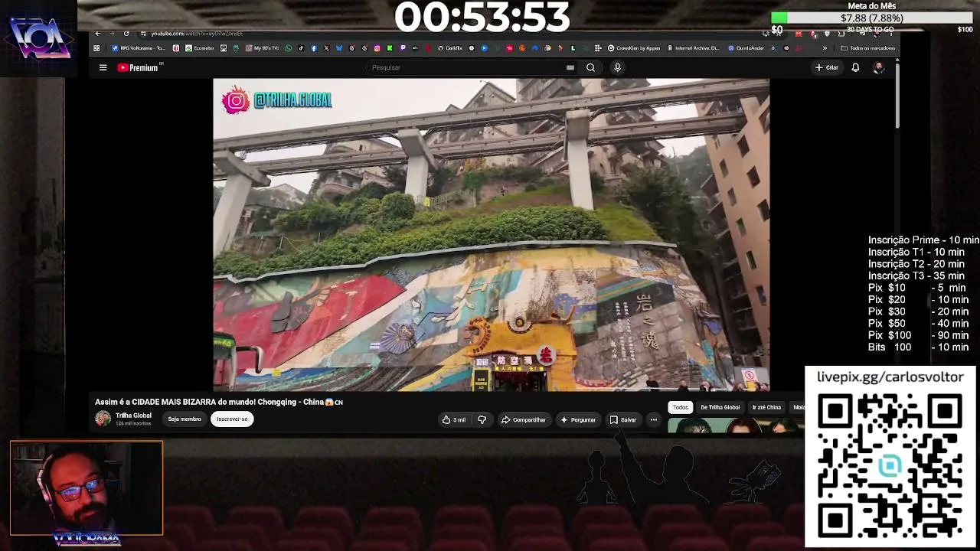Open the account avatar menu
Viewport: 980px width, 551px height.
(x=878, y=67)
